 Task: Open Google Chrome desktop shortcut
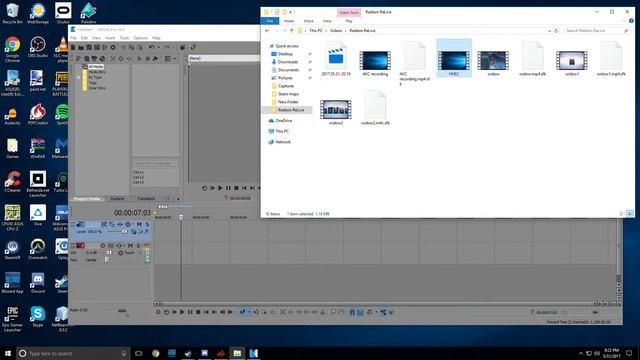click(12, 49)
